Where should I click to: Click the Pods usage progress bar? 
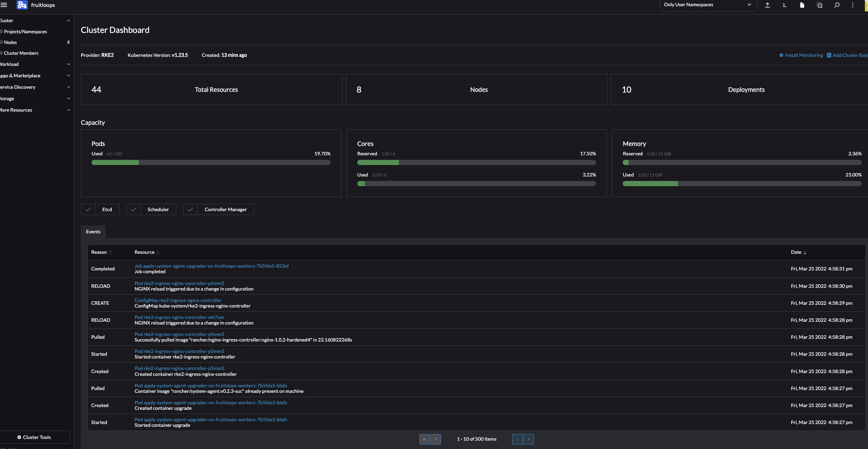point(211,162)
